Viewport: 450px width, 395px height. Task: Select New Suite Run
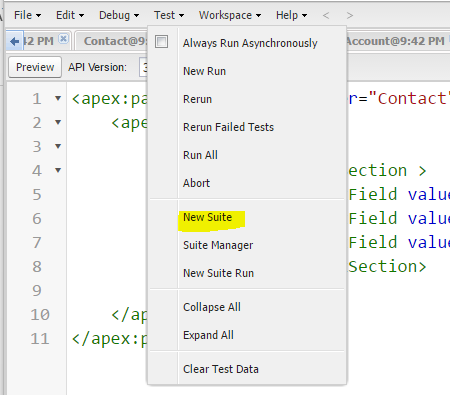[247, 273]
